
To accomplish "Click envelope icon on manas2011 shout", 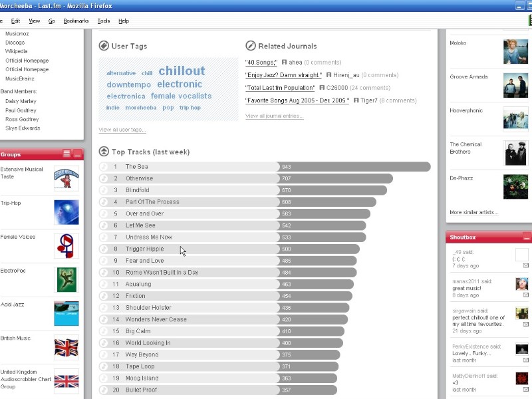I will coord(525,295).
